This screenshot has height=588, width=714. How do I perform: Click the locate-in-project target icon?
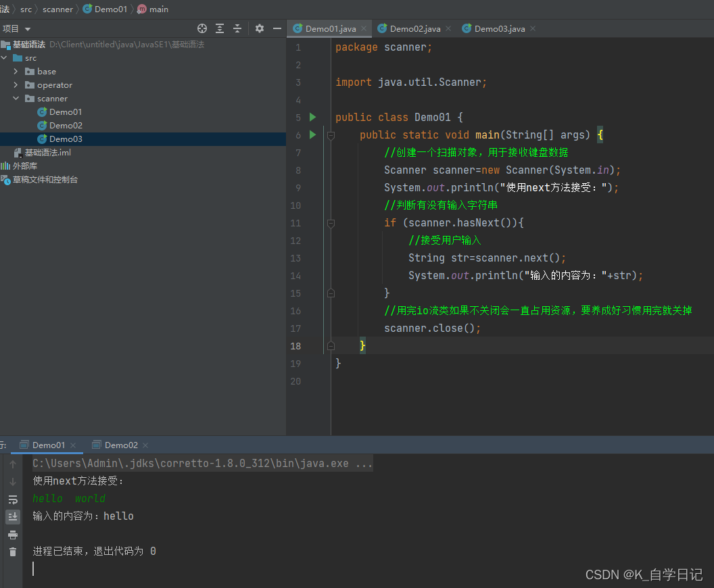(202, 28)
